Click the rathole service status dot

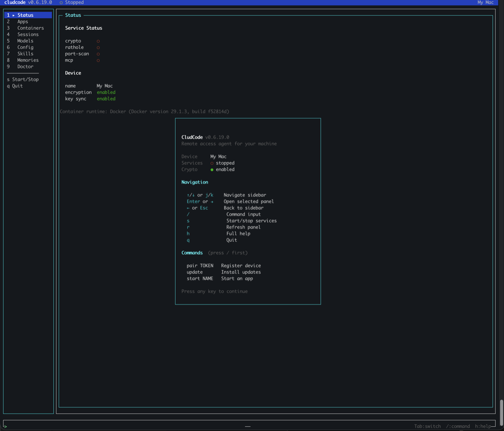pyautogui.click(x=98, y=47)
